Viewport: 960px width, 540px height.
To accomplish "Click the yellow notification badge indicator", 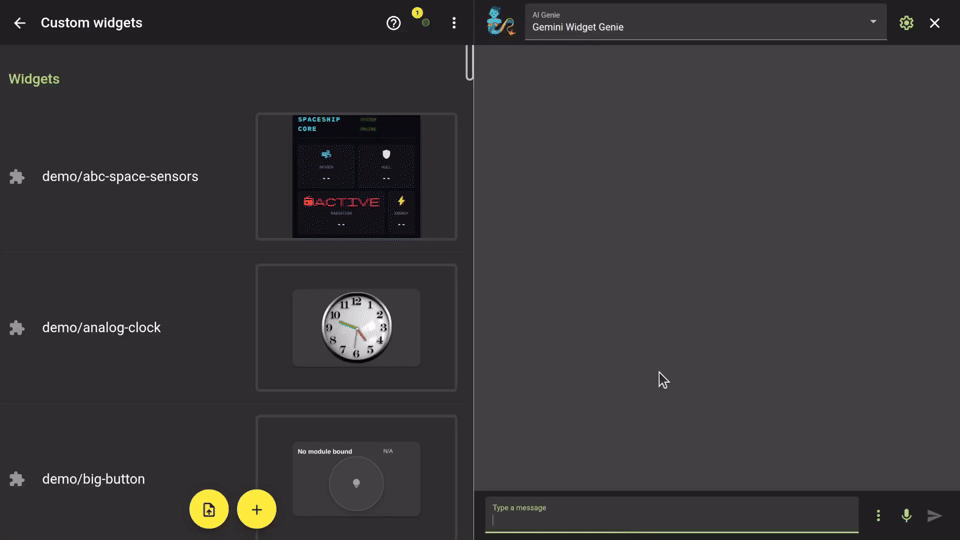I will (x=418, y=13).
